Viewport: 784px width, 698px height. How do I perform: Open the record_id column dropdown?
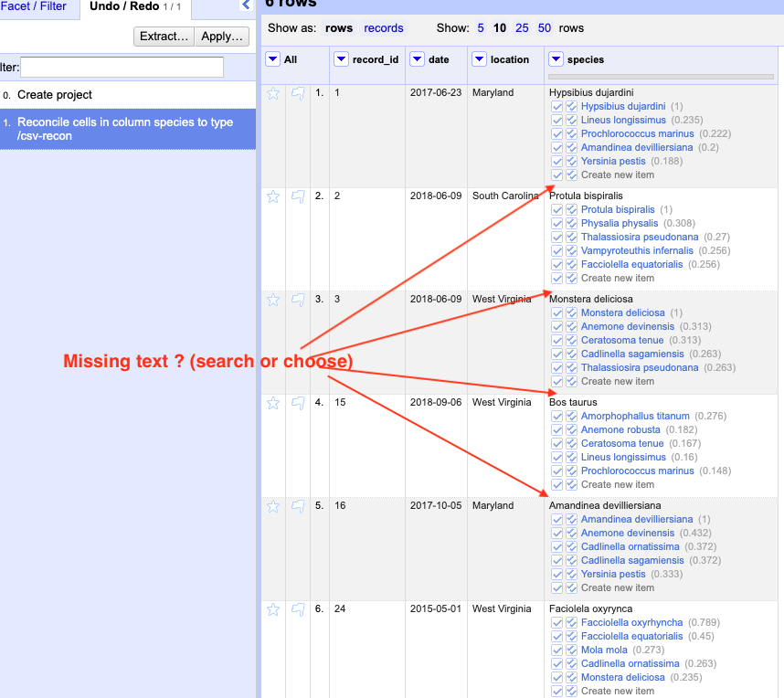tap(341, 59)
